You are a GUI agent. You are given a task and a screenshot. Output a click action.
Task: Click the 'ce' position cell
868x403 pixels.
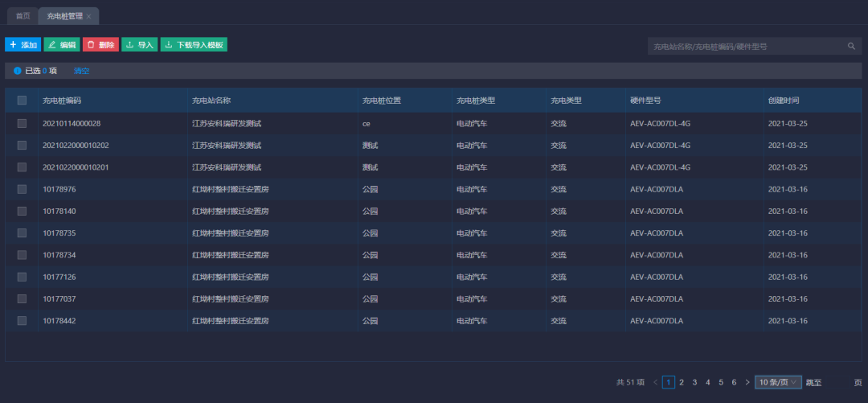[366, 124]
